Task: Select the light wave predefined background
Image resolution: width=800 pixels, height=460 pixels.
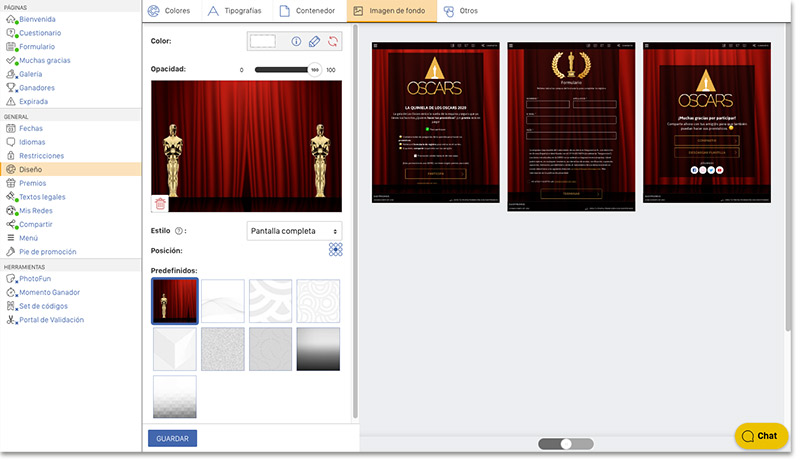Action: (x=222, y=301)
